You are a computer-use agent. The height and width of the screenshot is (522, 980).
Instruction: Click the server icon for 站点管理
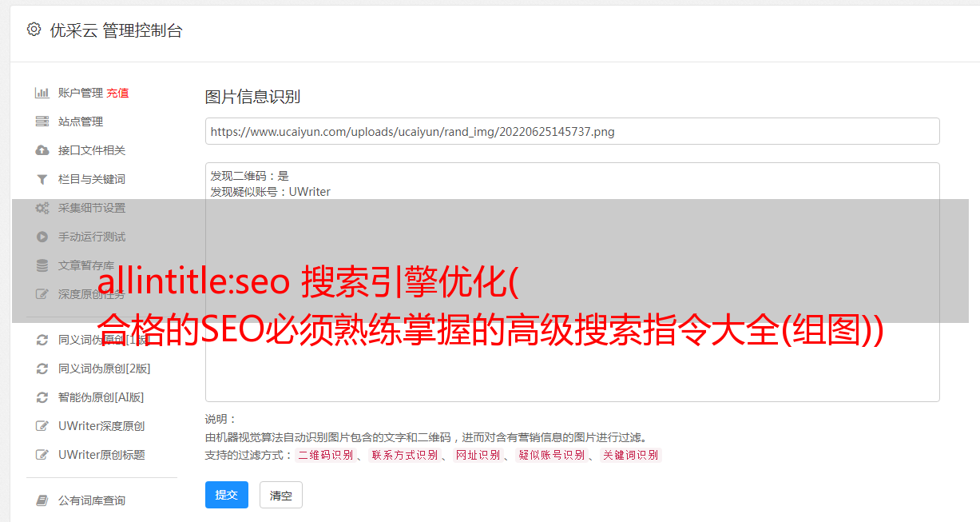[42, 122]
